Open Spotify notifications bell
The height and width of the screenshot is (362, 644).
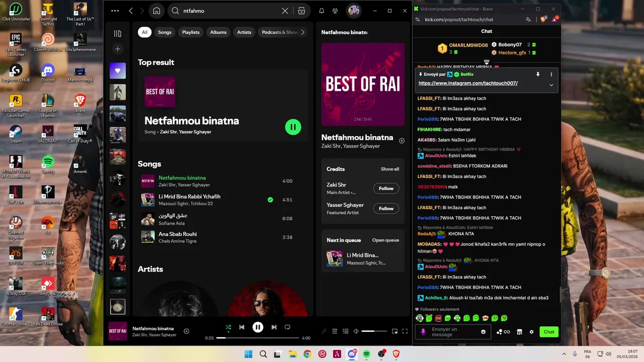(x=321, y=11)
